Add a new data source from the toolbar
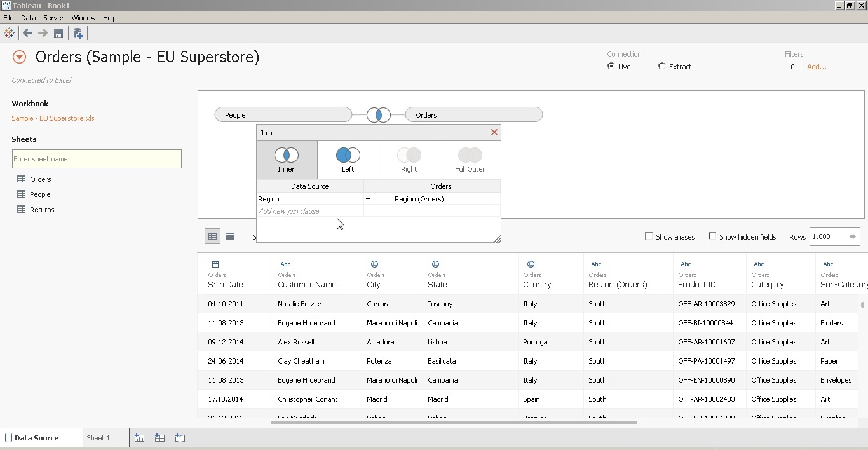This screenshot has width=868, height=450. click(x=78, y=33)
